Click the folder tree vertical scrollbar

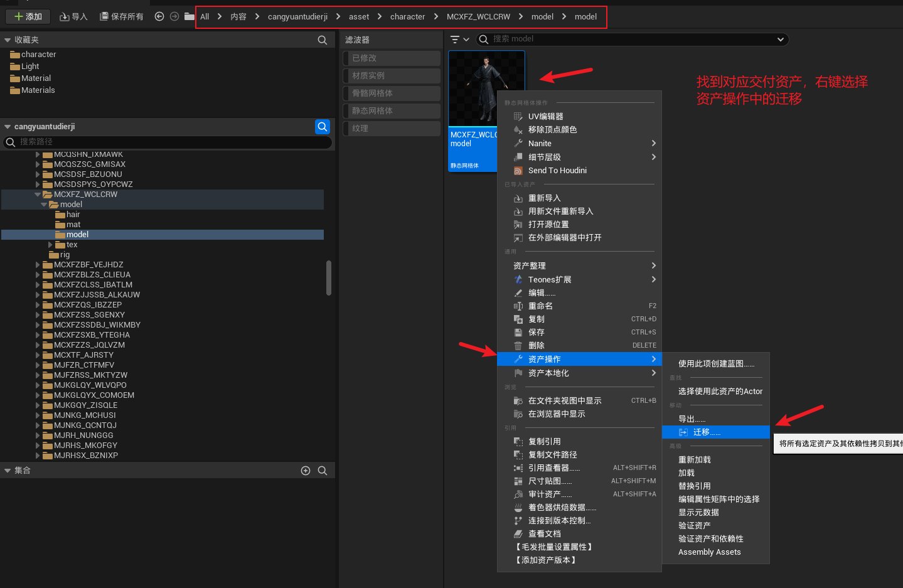[x=329, y=277]
